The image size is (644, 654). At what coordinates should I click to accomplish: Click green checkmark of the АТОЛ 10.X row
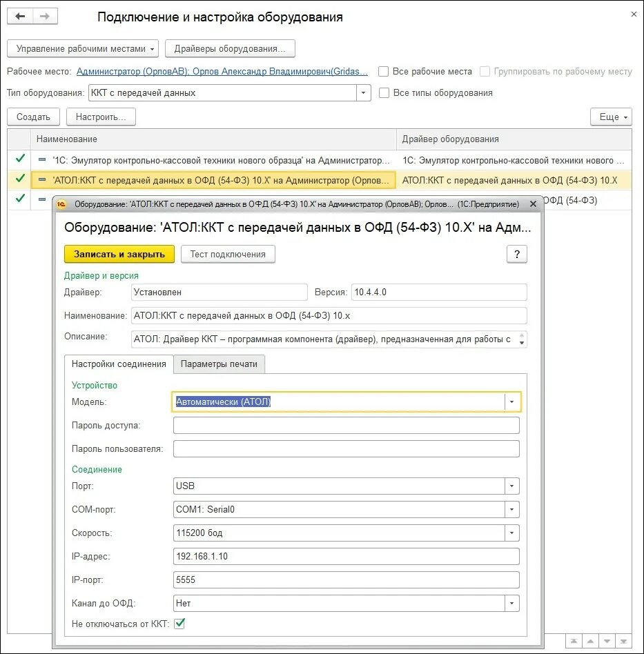coord(19,179)
